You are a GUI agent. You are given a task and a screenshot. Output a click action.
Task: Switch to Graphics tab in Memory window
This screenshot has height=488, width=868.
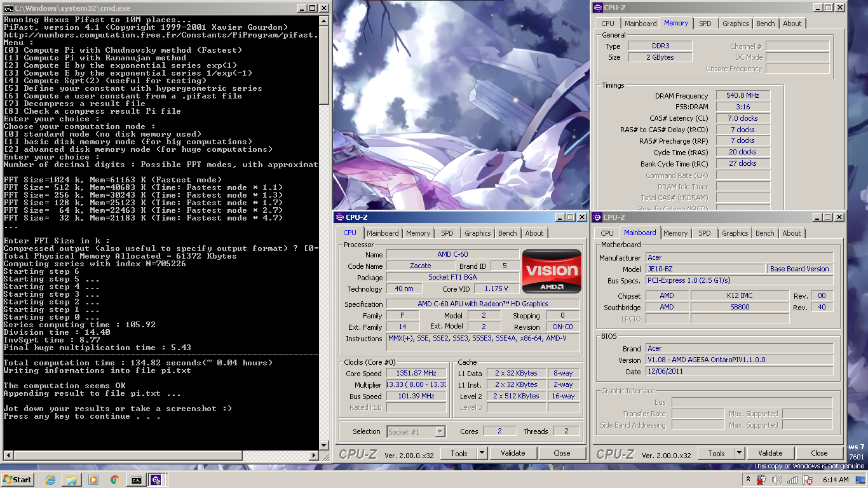(736, 24)
